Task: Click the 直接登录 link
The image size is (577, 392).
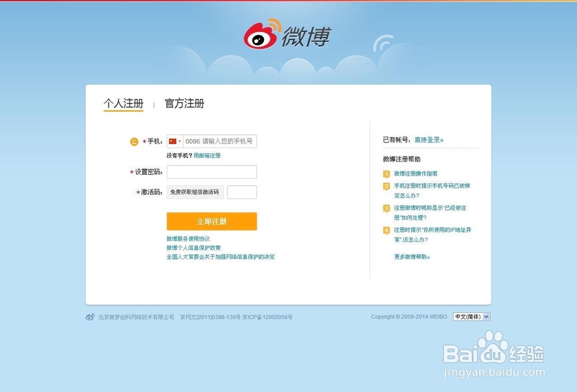Action: [x=429, y=140]
